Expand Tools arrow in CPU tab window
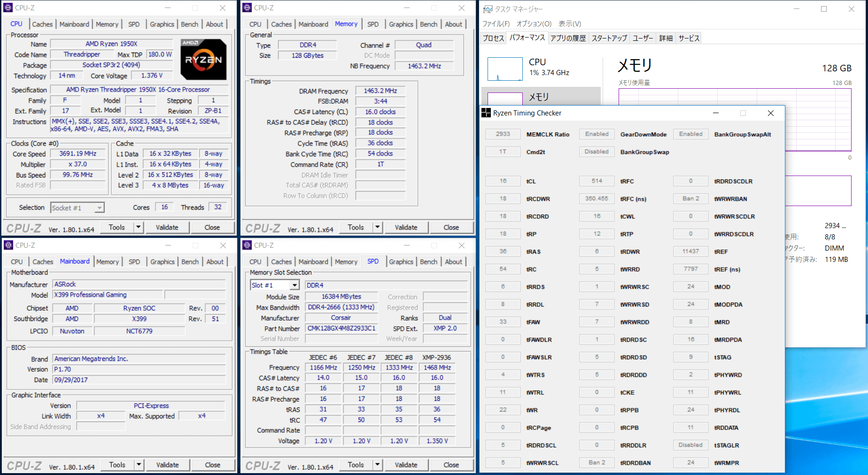 click(138, 227)
